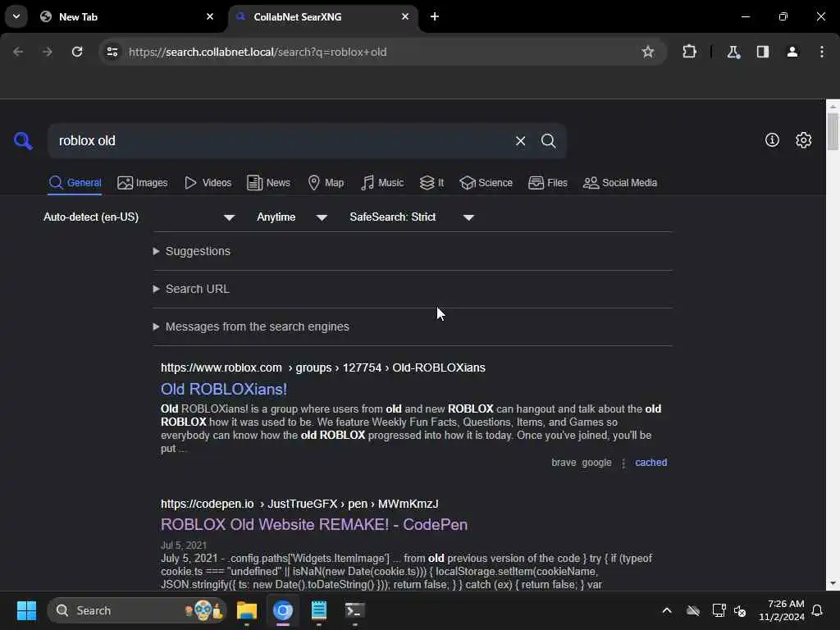Viewport: 840px width, 630px height.
Task: Submit search with the magnifier button
Action: coord(548,141)
